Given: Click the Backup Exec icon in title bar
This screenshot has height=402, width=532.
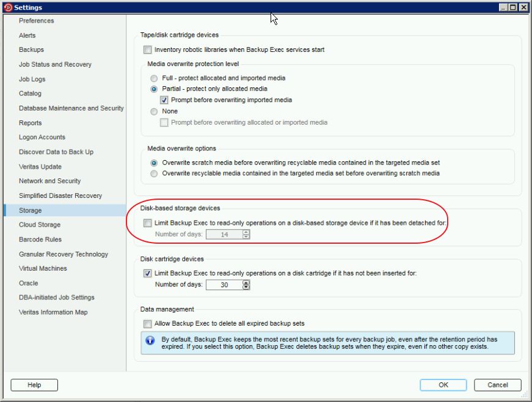Looking at the screenshot, I should click(x=8, y=7).
